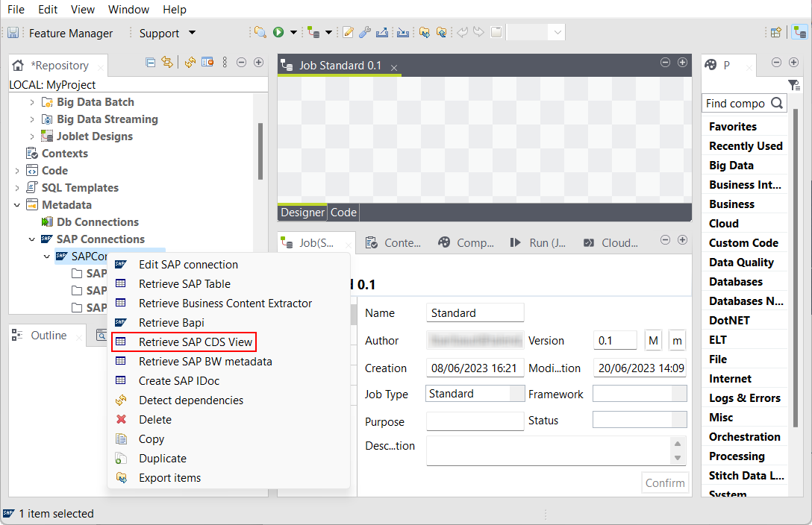This screenshot has height=525, width=812.
Task: Click the Palette filter icon
Action: (x=794, y=85)
